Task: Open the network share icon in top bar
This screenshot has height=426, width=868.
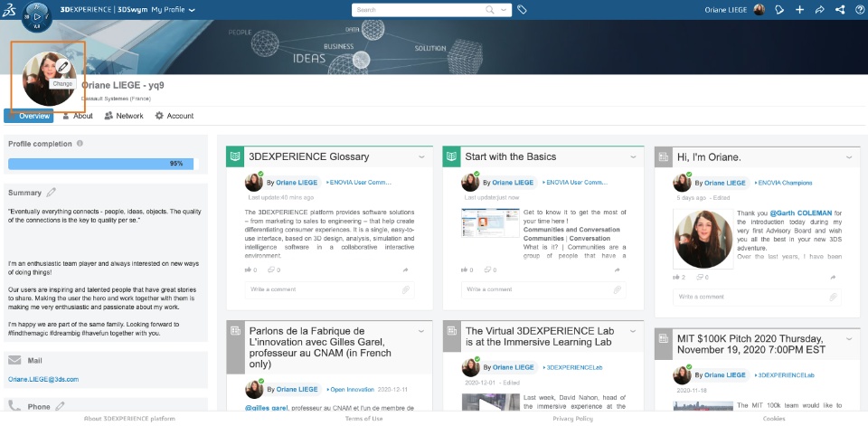Action: (x=840, y=9)
